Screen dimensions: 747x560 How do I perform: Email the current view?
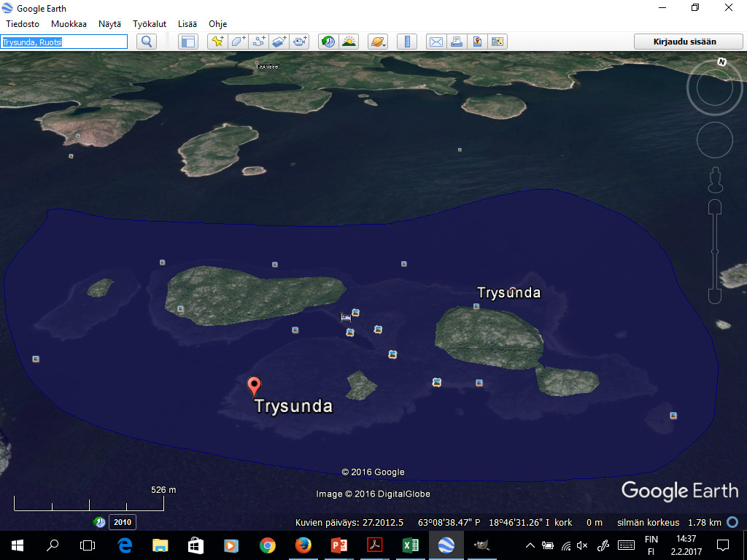point(436,42)
